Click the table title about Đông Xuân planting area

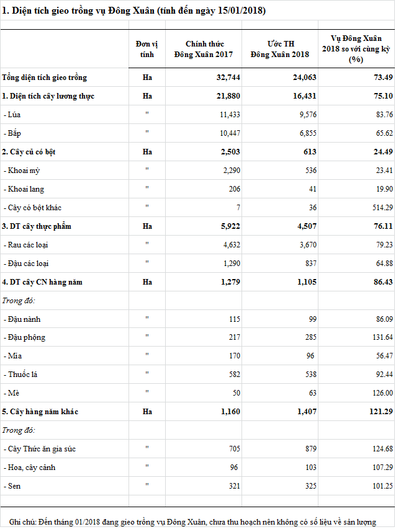click(133, 12)
